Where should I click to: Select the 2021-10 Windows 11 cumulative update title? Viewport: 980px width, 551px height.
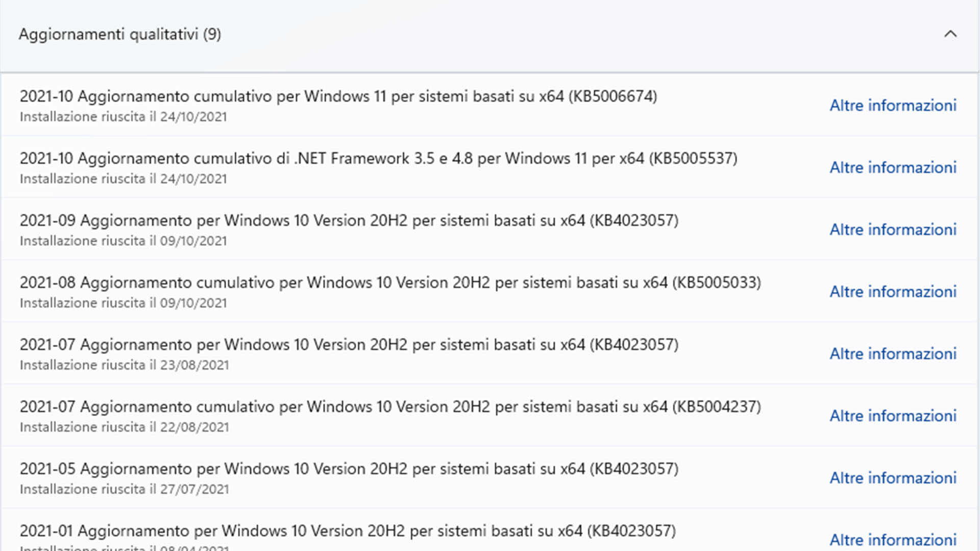click(338, 96)
